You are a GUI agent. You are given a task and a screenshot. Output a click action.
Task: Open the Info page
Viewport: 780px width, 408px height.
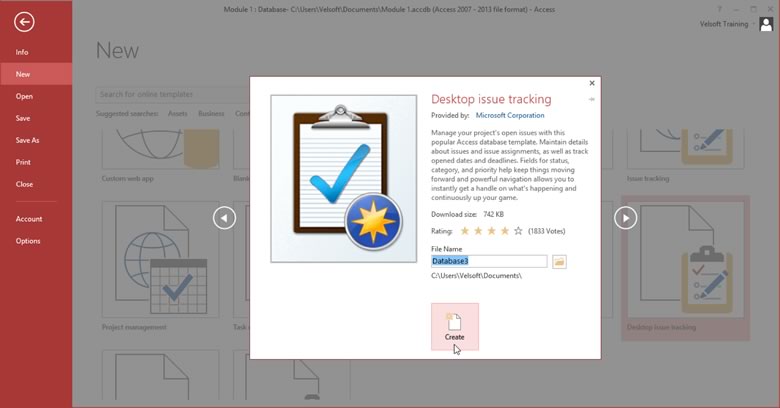(x=22, y=52)
